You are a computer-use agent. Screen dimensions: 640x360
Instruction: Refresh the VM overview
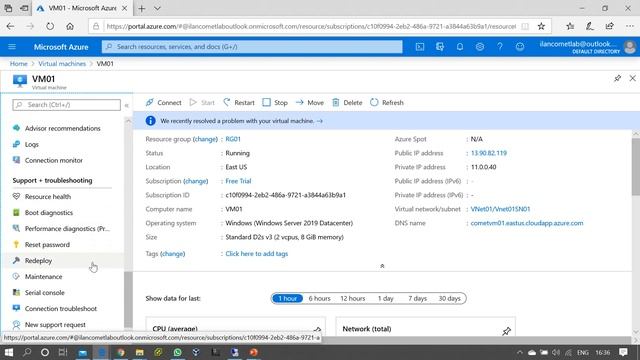click(x=387, y=102)
